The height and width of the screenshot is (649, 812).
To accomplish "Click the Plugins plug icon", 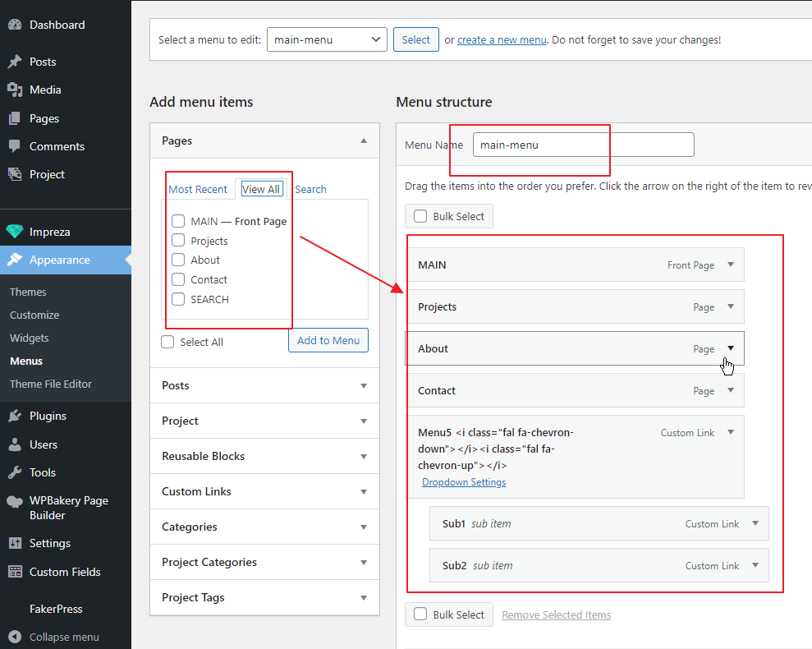I will point(15,416).
